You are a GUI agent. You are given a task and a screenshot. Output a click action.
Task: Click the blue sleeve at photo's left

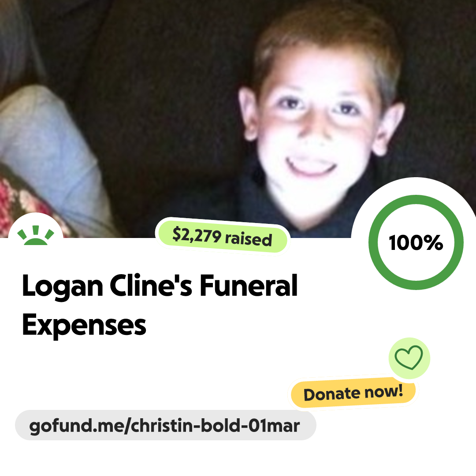45,146
